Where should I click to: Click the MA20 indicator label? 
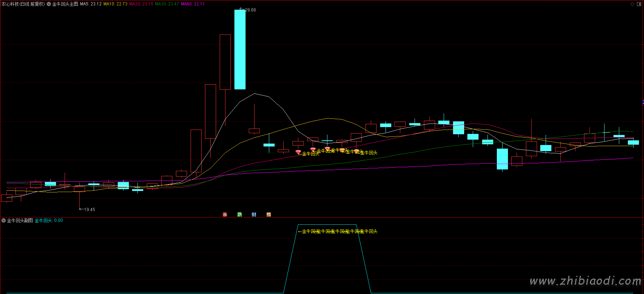click(141, 4)
